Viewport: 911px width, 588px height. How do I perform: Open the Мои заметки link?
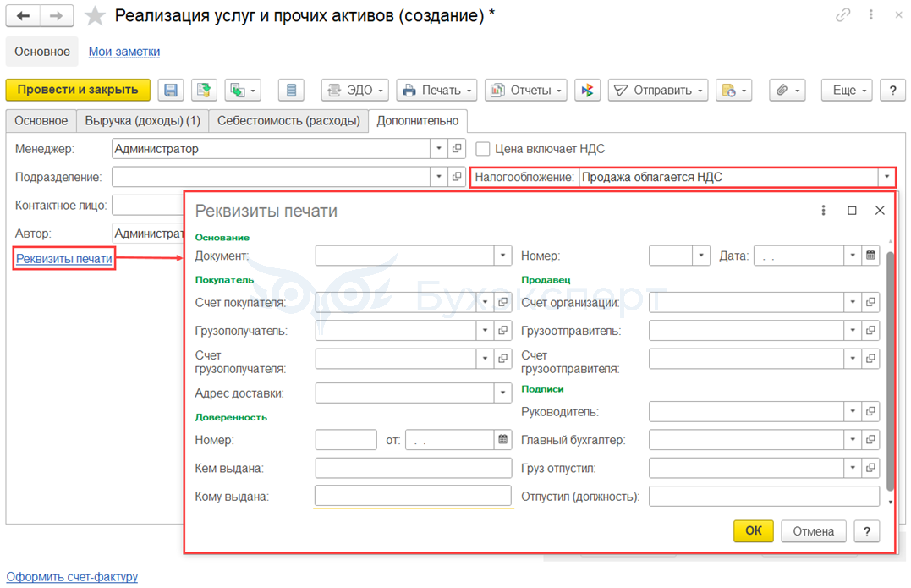pyautogui.click(x=124, y=52)
